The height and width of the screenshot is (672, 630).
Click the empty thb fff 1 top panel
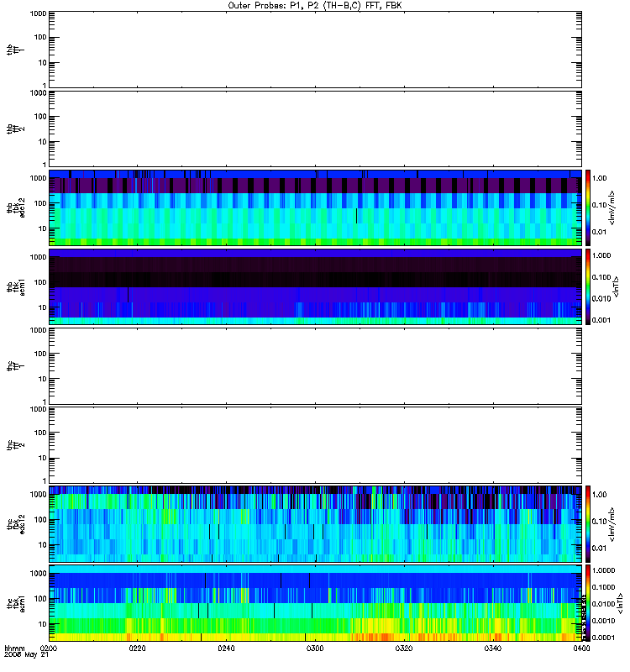point(315,50)
